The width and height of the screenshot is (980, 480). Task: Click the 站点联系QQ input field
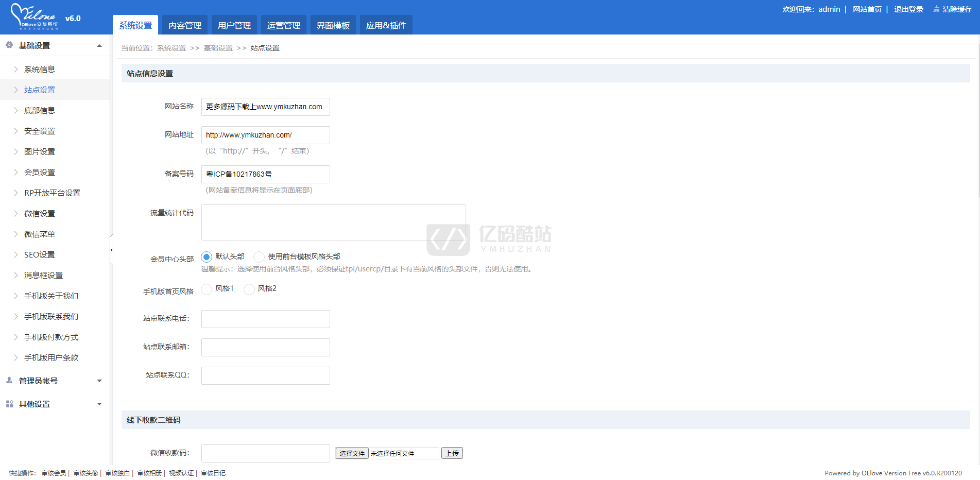click(x=266, y=375)
